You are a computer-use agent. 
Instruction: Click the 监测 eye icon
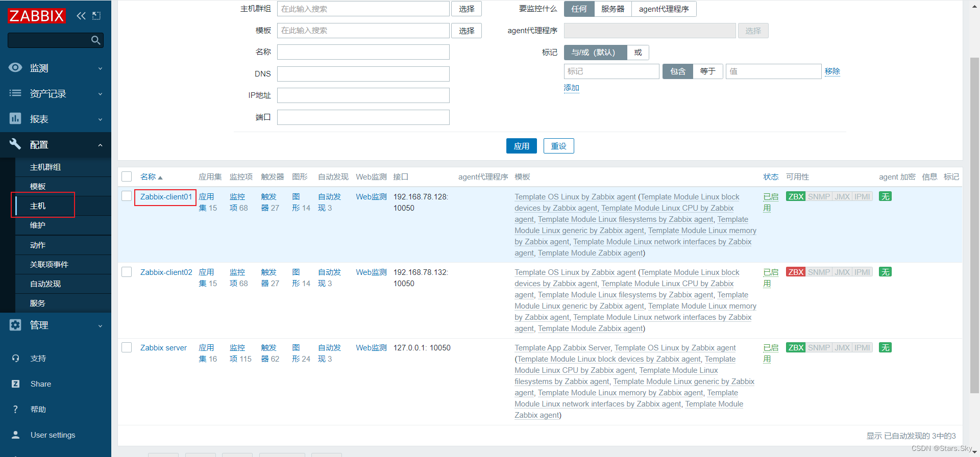[15, 67]
